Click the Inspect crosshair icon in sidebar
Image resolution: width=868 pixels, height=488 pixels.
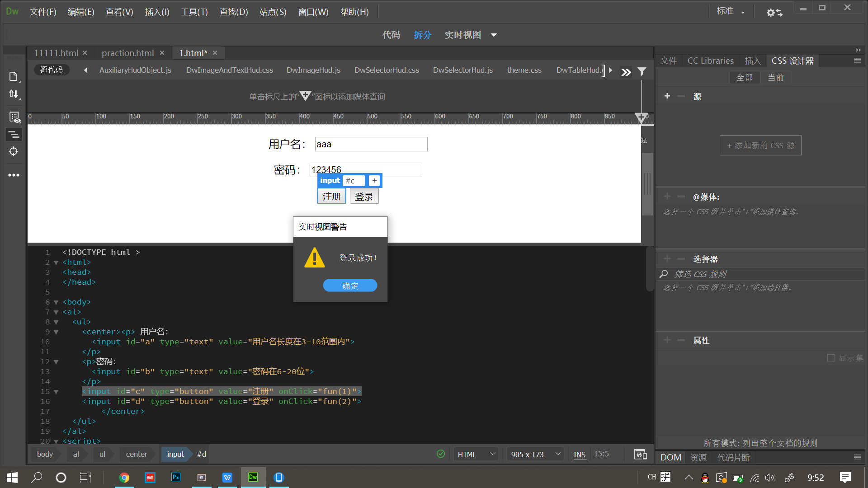click(14, 151)
